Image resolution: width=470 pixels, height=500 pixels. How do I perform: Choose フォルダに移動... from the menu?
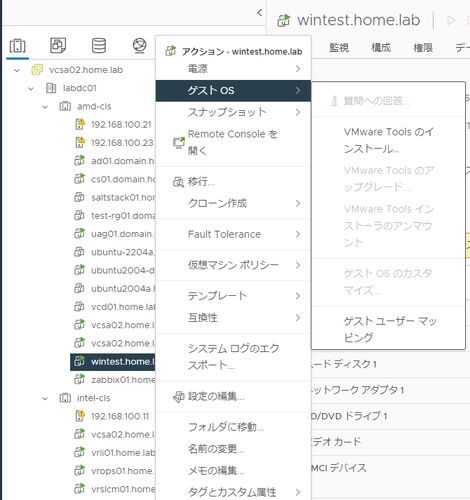pyautogui.click(x=233, y=427)
